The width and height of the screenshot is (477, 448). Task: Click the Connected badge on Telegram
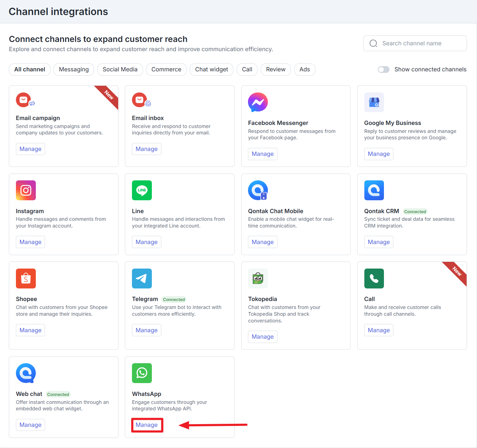point(174,299)
